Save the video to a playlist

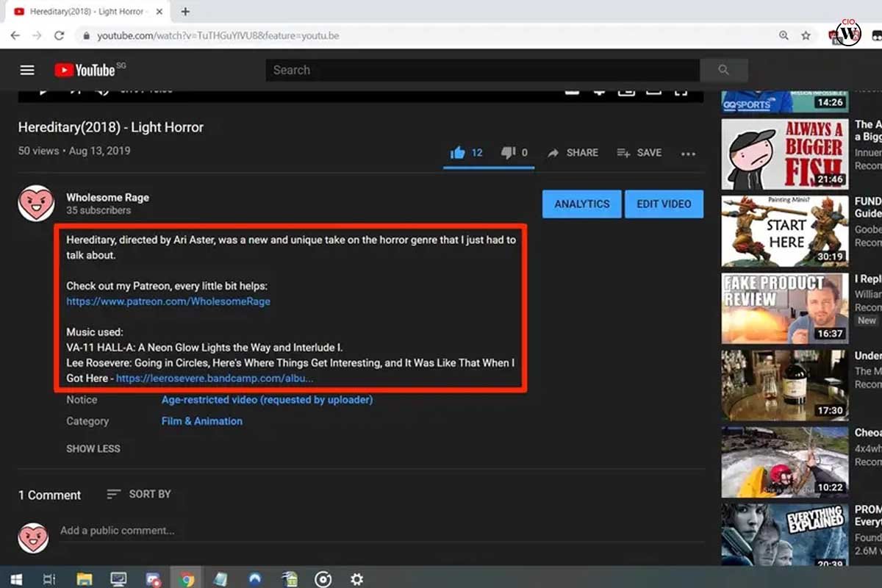click(639, 153)
